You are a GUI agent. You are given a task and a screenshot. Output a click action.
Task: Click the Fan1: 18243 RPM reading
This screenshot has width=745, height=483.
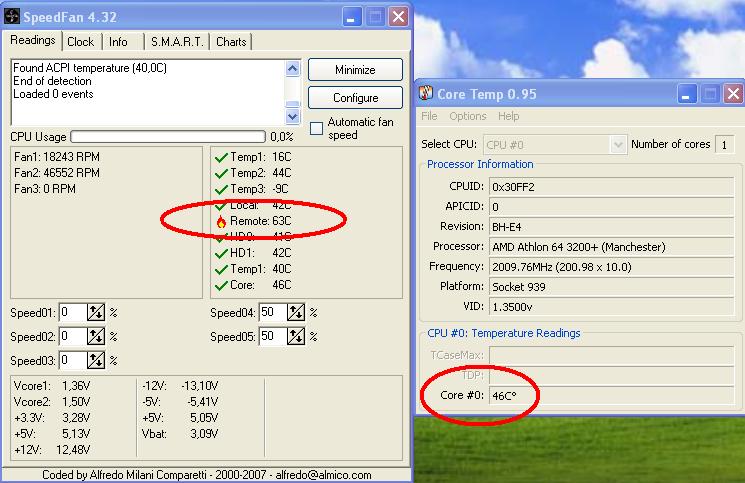coord(57,157)
